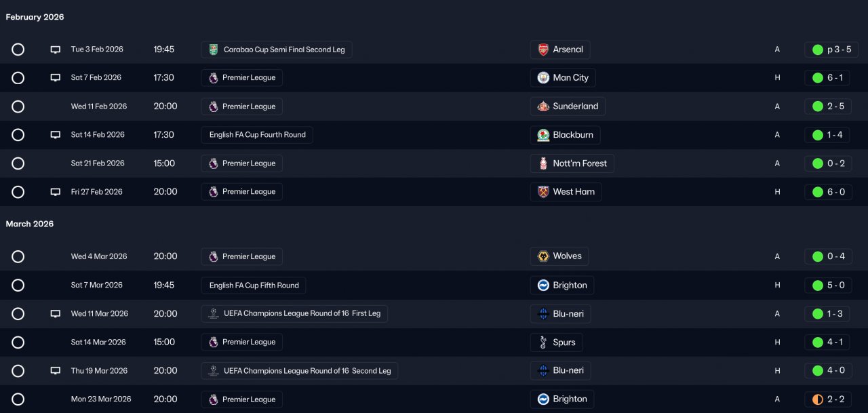Click the March 2026 month header
Viewport: 868px width, 413px height.
30,224
